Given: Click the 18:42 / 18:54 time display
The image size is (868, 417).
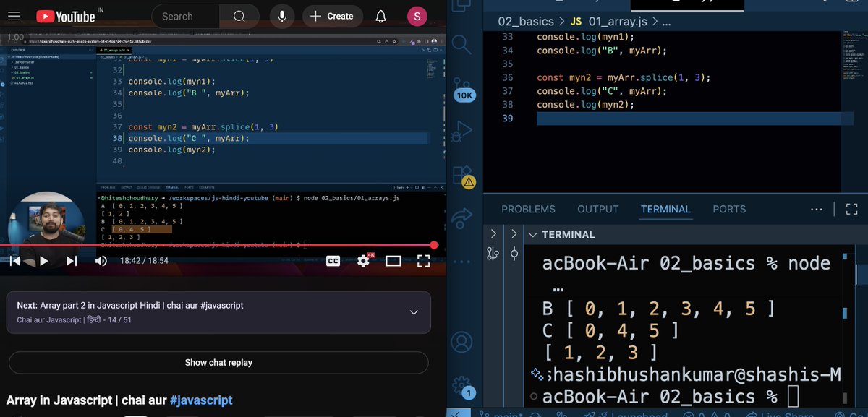Looking at the screenshot, I should [144, 261].
